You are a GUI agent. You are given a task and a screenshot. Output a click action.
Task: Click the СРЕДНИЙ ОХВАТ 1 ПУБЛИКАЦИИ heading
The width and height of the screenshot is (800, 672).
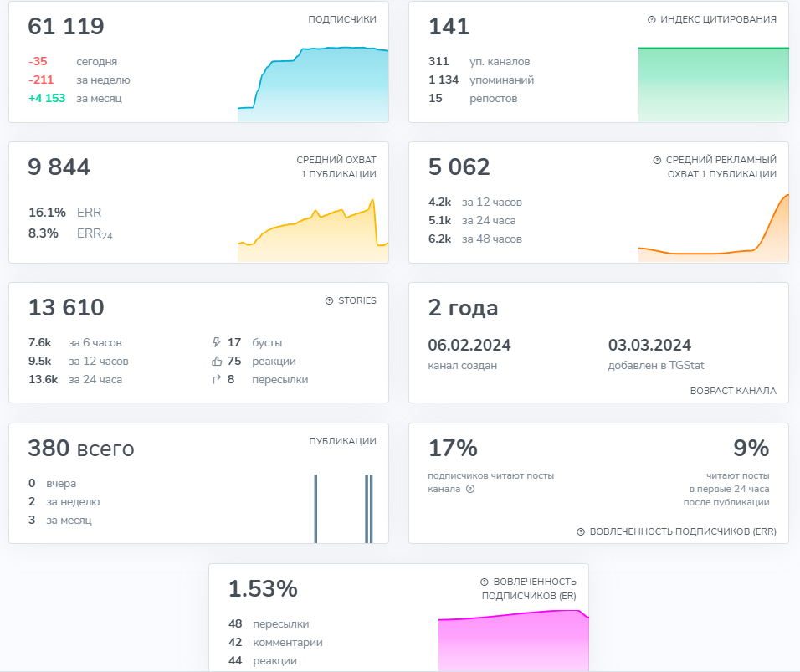pyautogui.click(x=336, y=167)
